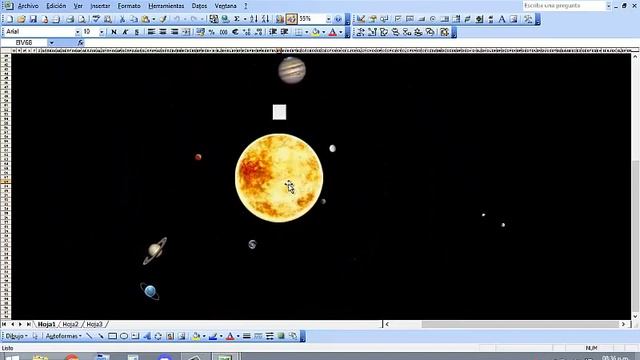
Task: Toggle the highlighted Drawing toolbar button
Action: point(291,19)
